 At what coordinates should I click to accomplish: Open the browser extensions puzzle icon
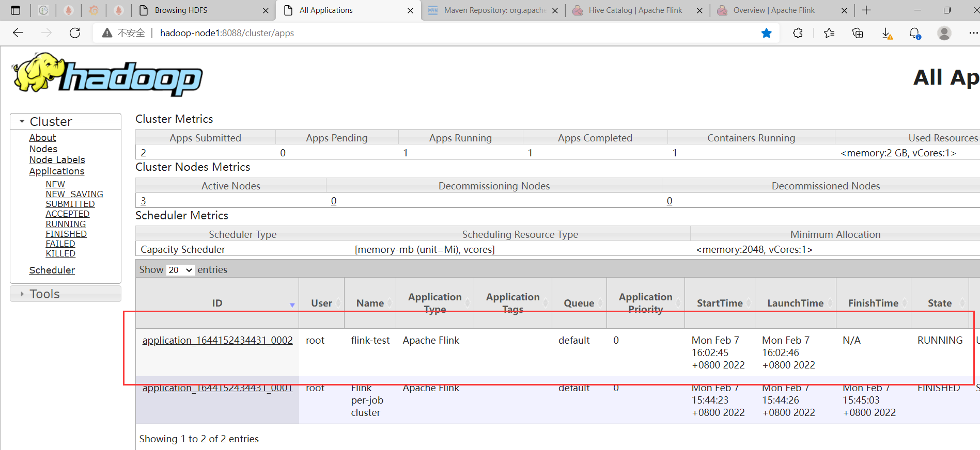click(x=798, y=33)
